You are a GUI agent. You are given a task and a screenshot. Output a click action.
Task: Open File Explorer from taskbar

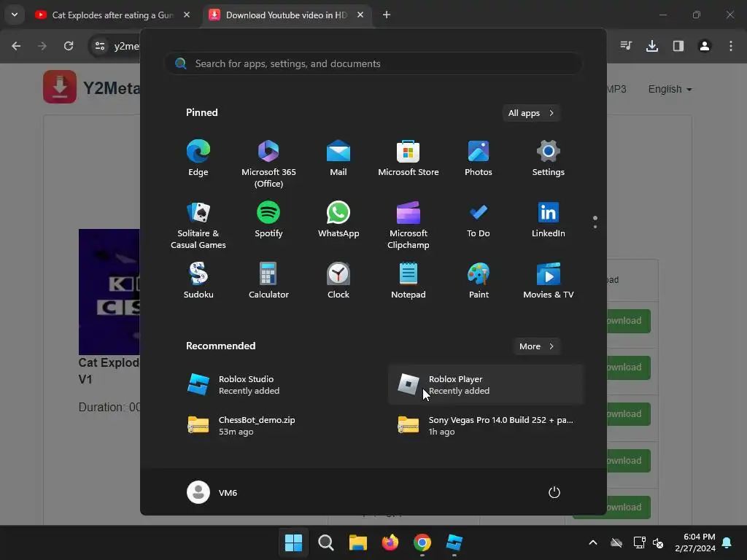(x=357, y=542)
